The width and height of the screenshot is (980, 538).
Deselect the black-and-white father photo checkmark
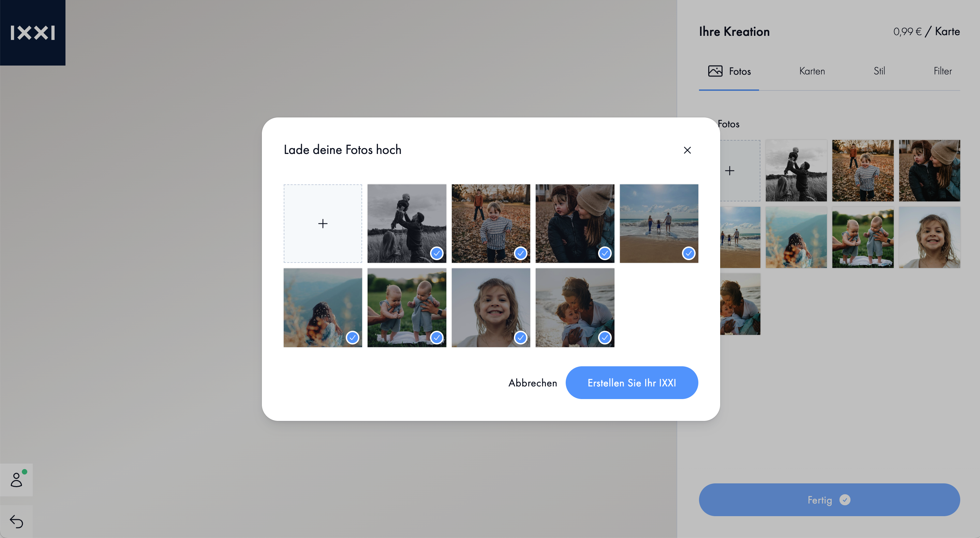coord(436,253)
